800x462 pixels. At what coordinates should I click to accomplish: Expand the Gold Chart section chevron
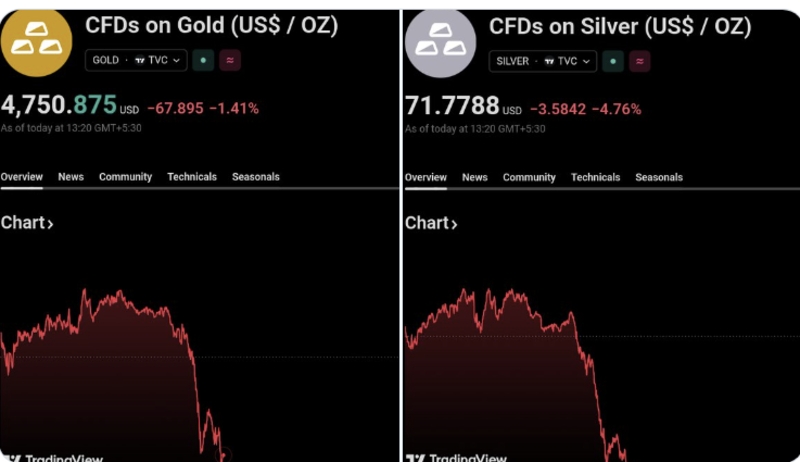click(x=50, y=224)
